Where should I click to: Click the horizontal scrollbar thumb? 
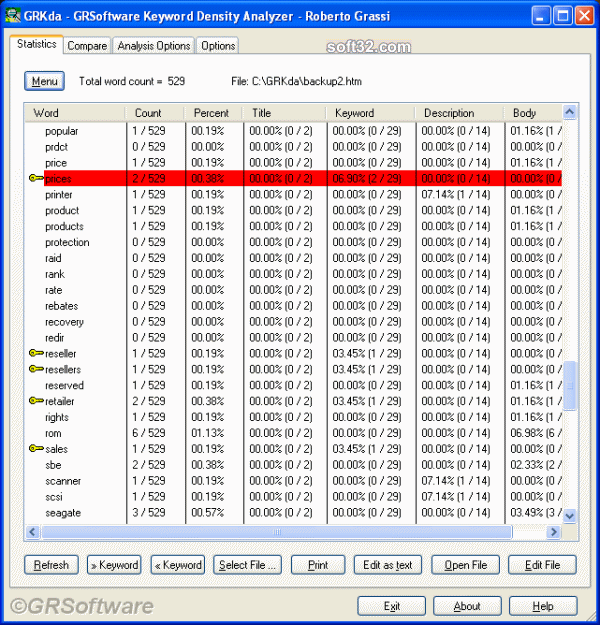click(277, 532)
